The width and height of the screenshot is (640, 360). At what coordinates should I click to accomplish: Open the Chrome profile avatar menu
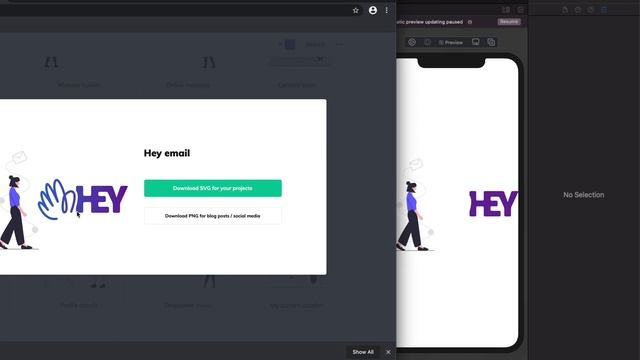point(373,11)
